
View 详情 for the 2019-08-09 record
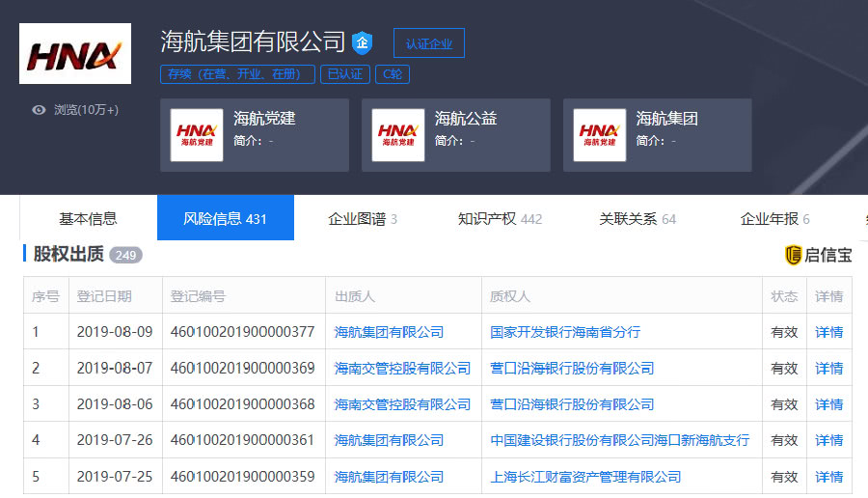click(829, 332)
